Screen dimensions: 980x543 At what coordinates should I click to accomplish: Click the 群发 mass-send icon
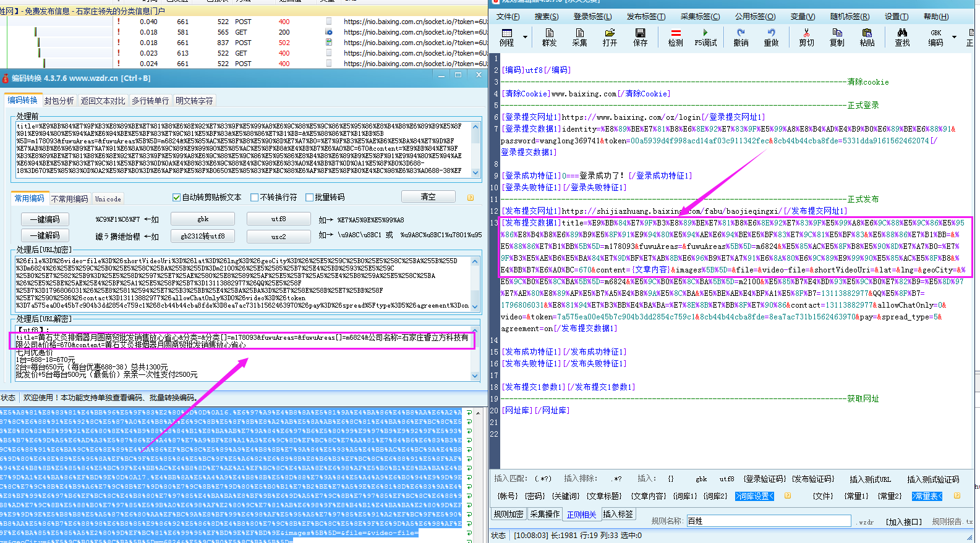[x=549, y=37]
